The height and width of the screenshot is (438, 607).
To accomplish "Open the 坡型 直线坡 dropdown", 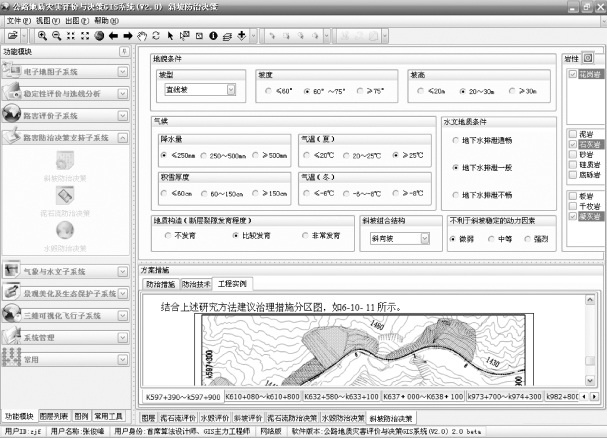I will 231,90.
